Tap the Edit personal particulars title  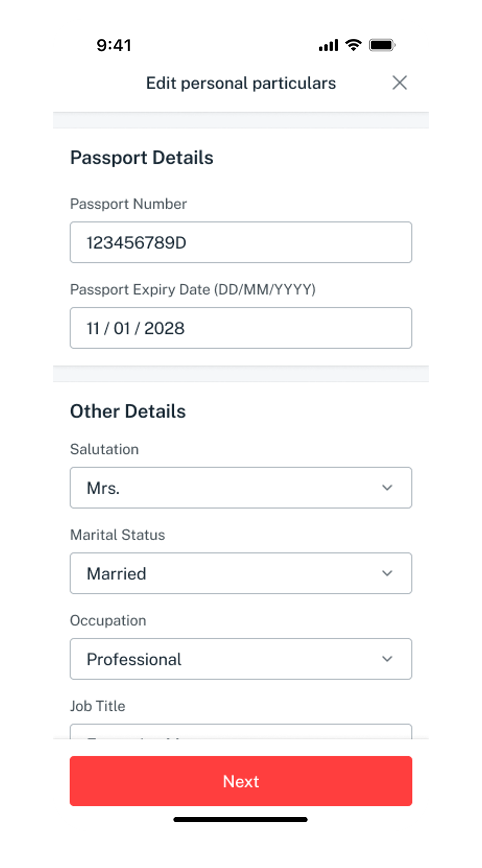[x=241, y=83]
